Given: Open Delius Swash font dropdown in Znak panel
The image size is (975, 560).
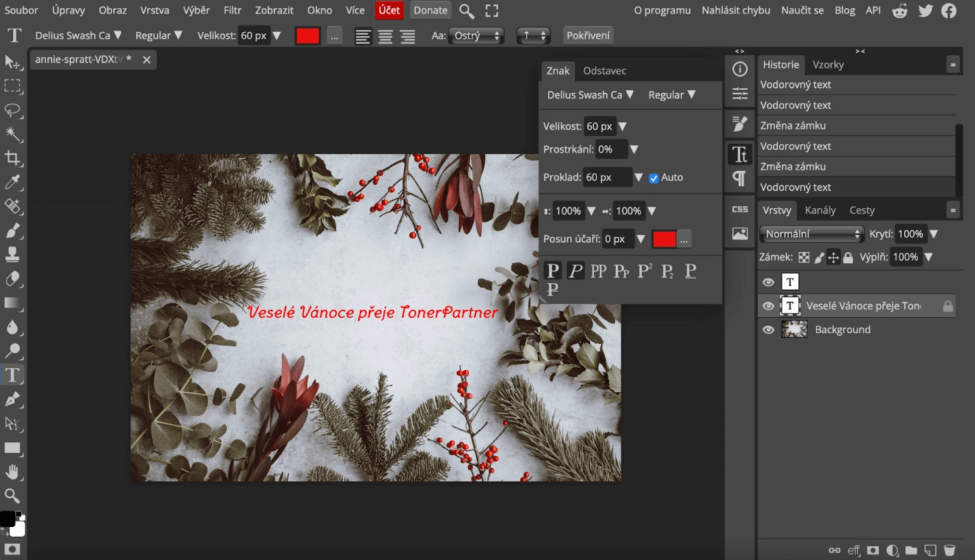Looking at the screenshot, I should tap(590, 95).
